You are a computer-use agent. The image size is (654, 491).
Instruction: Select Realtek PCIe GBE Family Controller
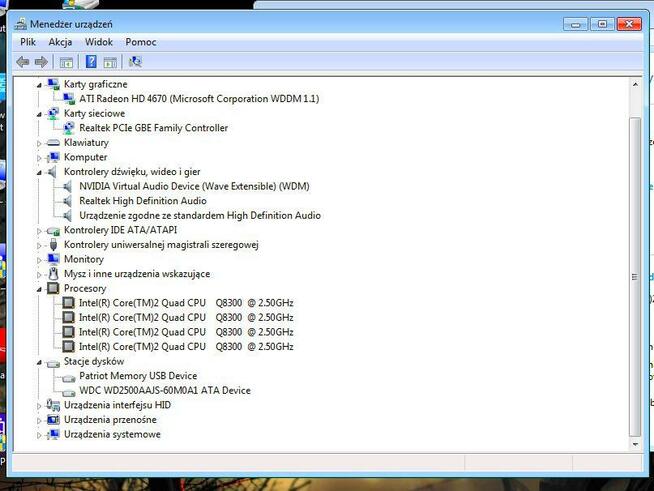pyautogui.click(x=153, y=128)
